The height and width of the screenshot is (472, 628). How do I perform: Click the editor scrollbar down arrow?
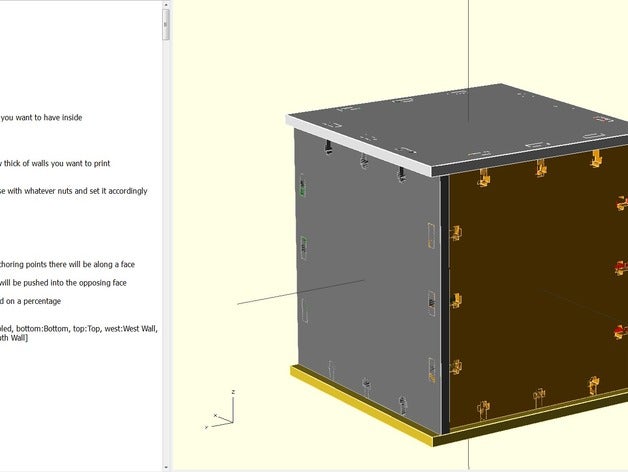coord(166,465)
